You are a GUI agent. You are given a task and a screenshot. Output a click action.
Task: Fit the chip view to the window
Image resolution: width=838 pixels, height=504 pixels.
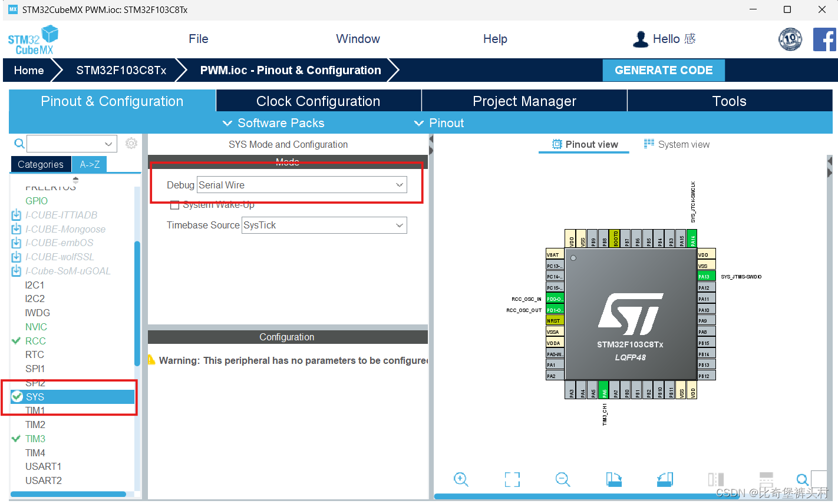[512, 479]
